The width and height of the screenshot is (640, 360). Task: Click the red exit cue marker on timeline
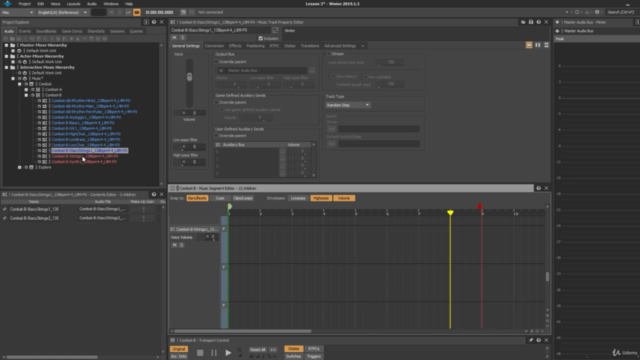tap(480, 207)
